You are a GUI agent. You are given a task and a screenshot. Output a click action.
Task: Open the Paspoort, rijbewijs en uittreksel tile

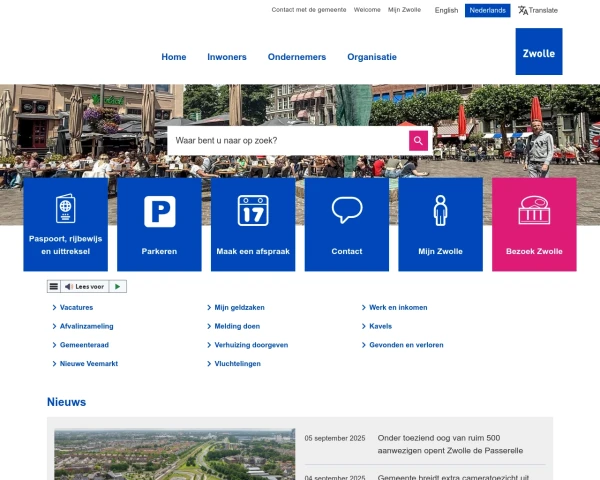(x=65, y=224)
